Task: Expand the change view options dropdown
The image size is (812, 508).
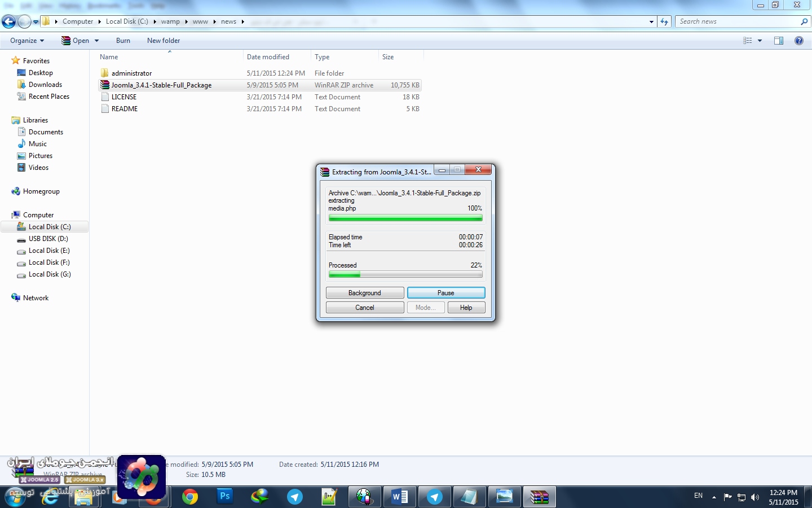Action: (x=760, y=41)
